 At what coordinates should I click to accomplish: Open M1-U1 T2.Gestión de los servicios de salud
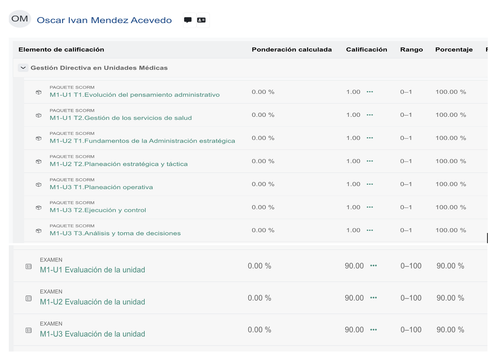[x=121, y=118]
